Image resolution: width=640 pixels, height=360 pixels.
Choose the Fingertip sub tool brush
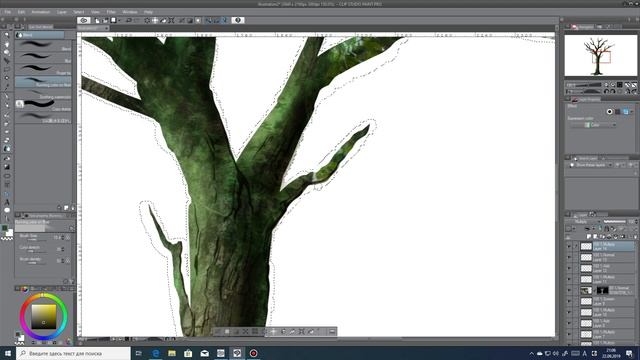(43, 70)
